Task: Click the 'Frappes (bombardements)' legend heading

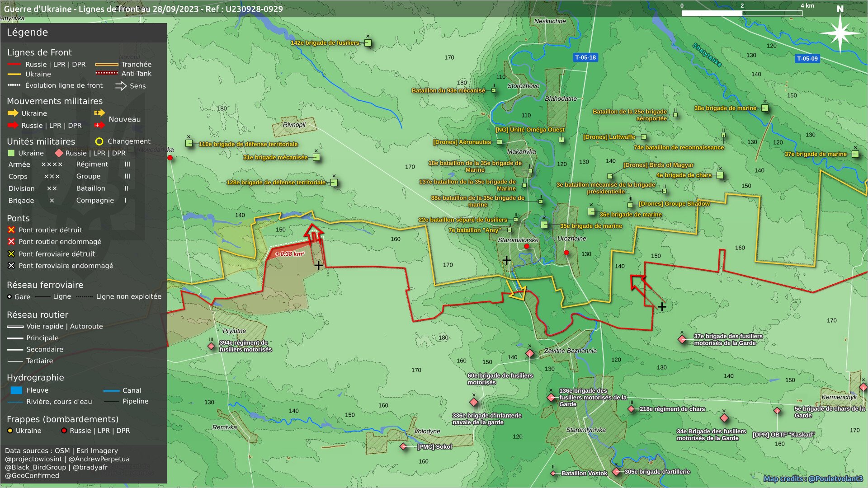Action: click(63, 419)
